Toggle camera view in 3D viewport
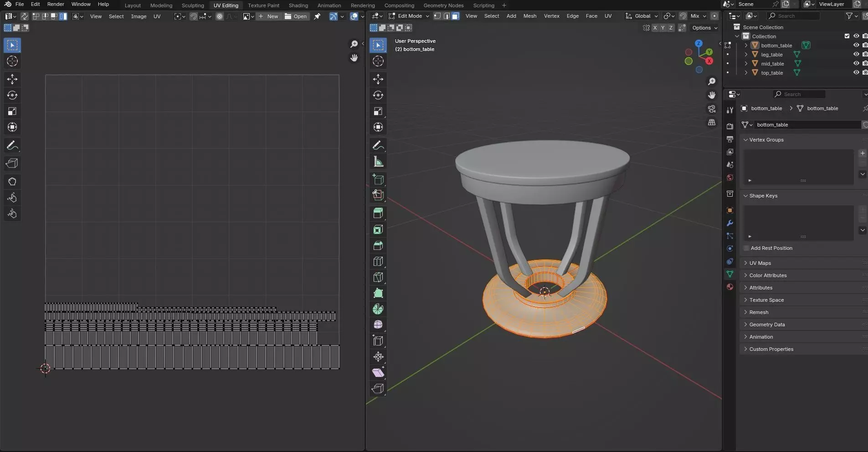 coord(712,109)
